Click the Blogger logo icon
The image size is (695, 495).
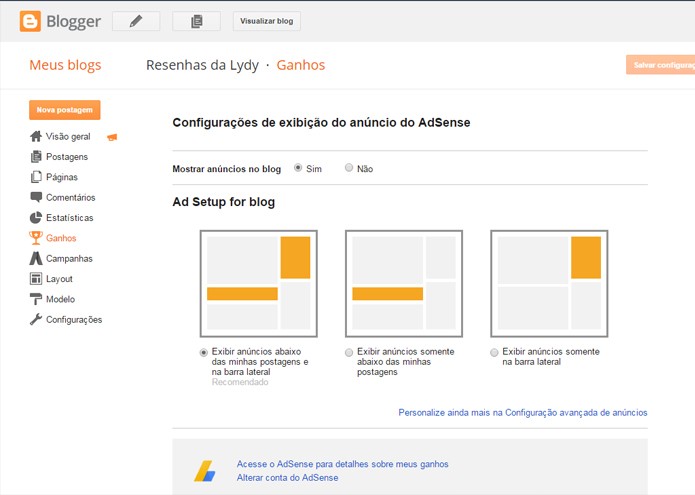pos(30,21)
